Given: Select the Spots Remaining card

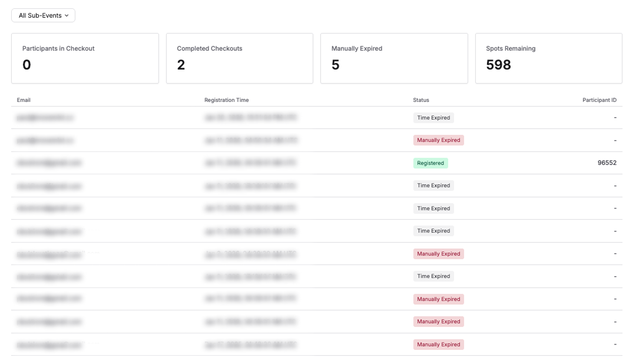Looking at the screenshot, I should pos(548,58).
